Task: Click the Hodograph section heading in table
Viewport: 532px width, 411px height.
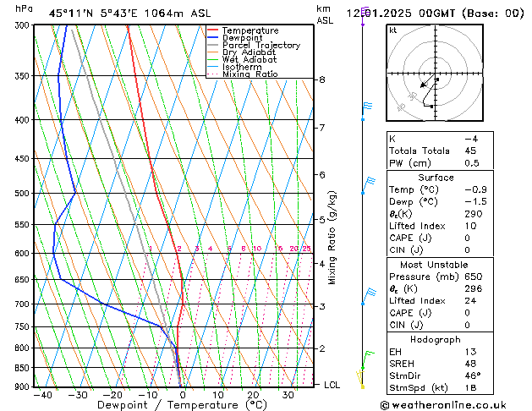Action: pos(436,340)
